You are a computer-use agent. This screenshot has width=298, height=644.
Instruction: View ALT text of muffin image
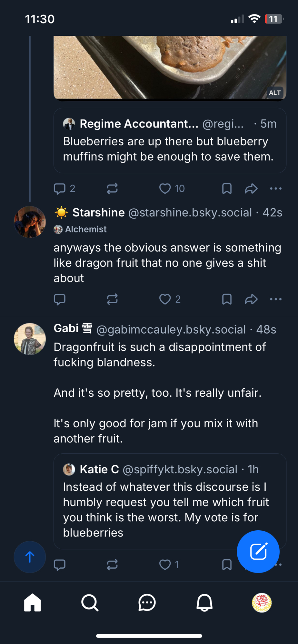pyautogui.click(x=275, y=93)
